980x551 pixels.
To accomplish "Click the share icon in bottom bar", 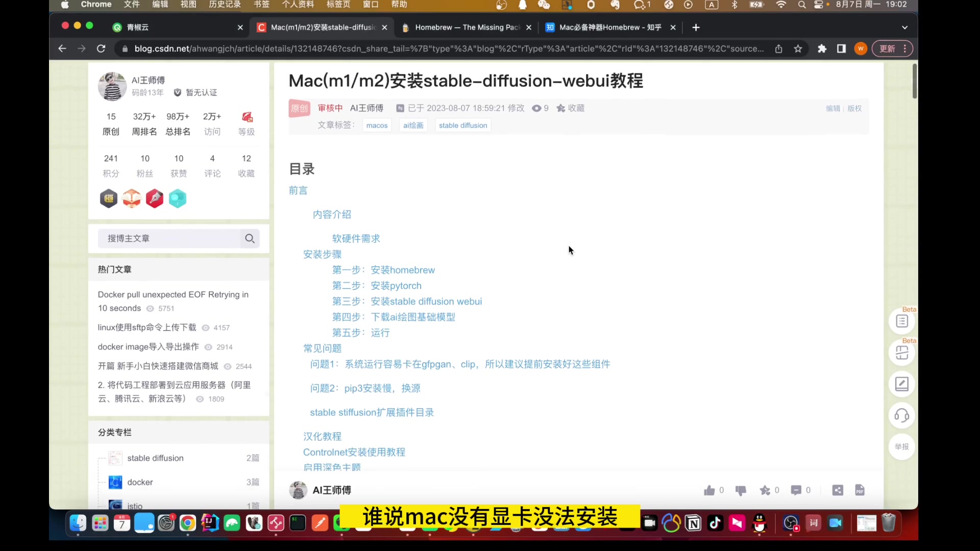I will point(838,490).
